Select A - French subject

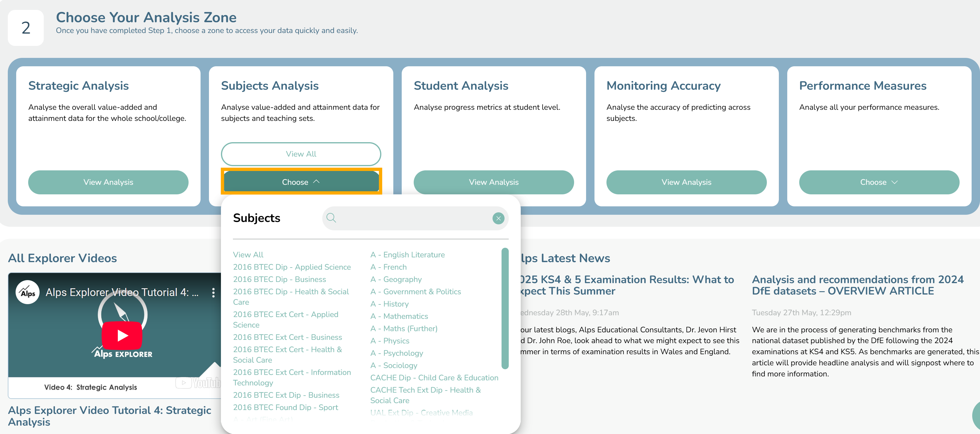(x=389, y=267)
